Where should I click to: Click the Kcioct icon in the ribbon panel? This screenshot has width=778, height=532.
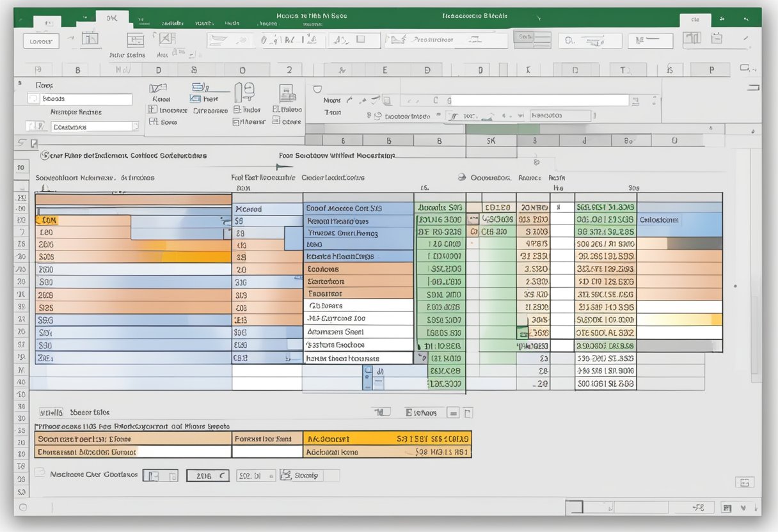click(x=158, y=90)
